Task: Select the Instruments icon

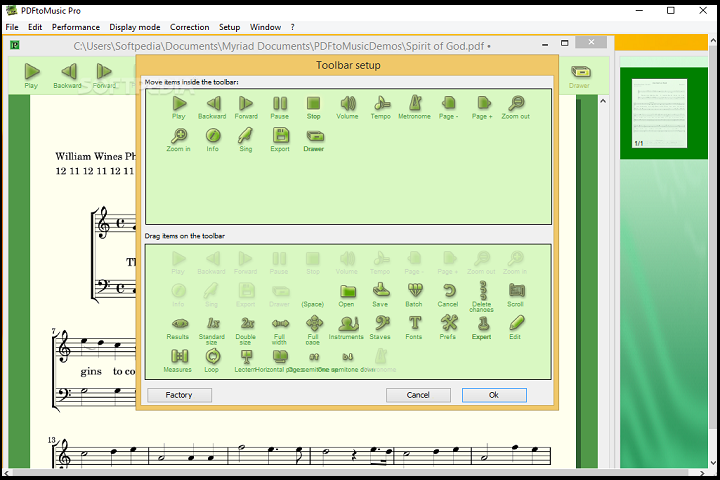Action: [x=349, y=324]
